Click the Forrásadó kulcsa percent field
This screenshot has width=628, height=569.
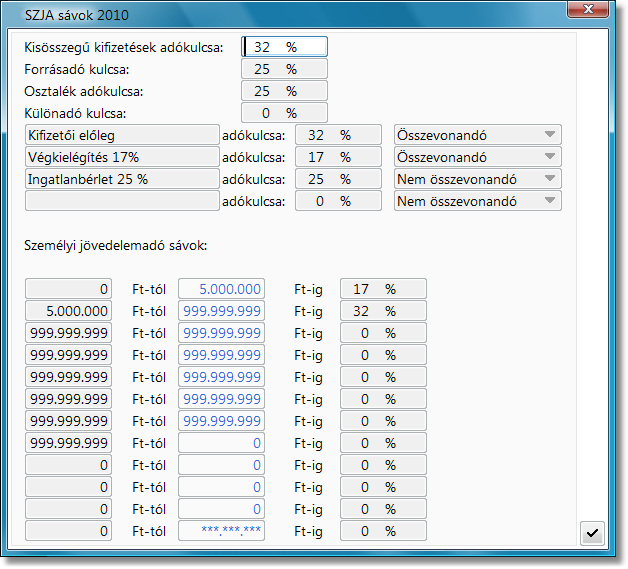click(x=284, y=69)
